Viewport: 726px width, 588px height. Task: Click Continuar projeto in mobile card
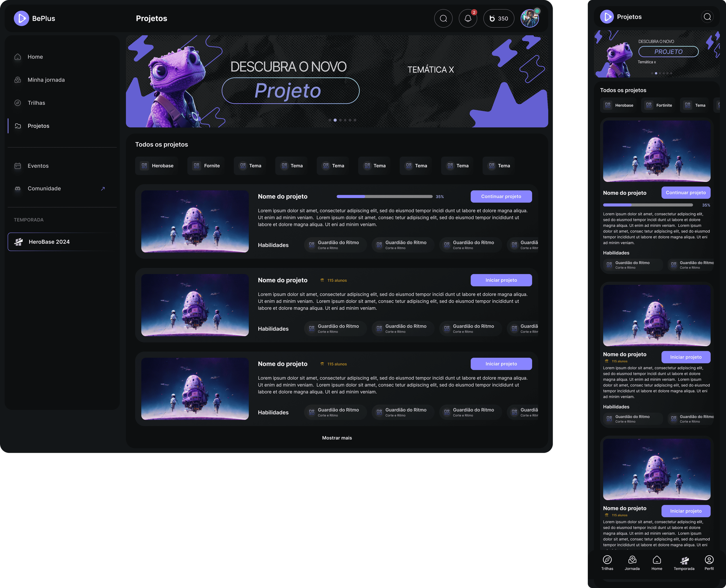686,193
